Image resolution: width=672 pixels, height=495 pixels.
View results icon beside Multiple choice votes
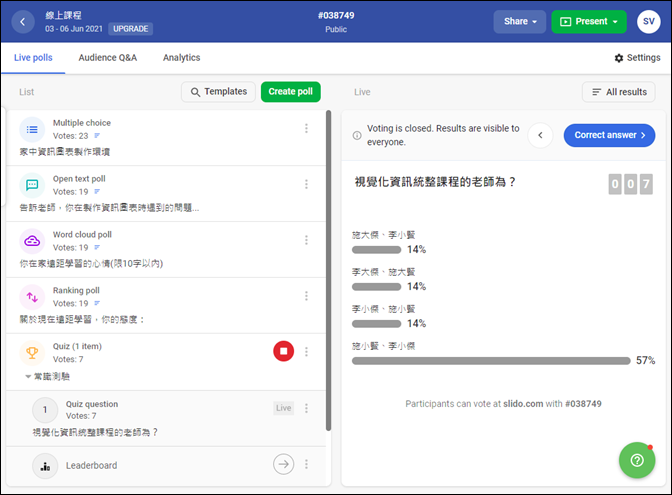coord(97,136)
